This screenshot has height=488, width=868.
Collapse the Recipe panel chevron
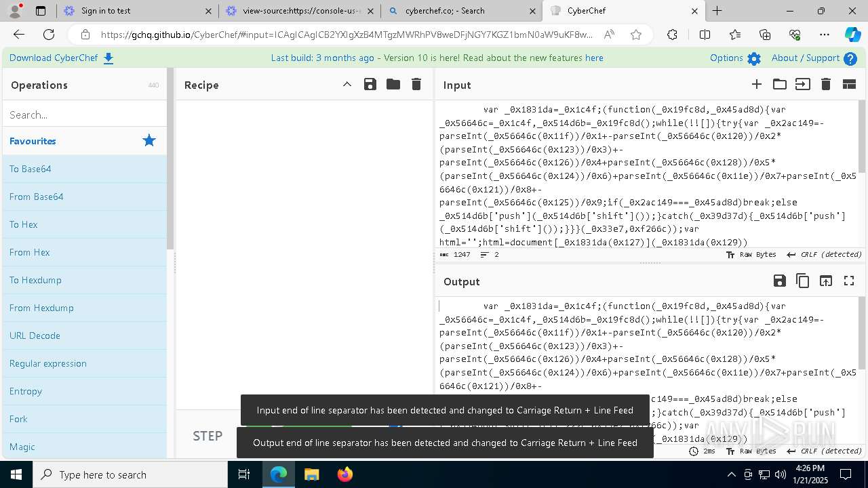pos(347,85)
